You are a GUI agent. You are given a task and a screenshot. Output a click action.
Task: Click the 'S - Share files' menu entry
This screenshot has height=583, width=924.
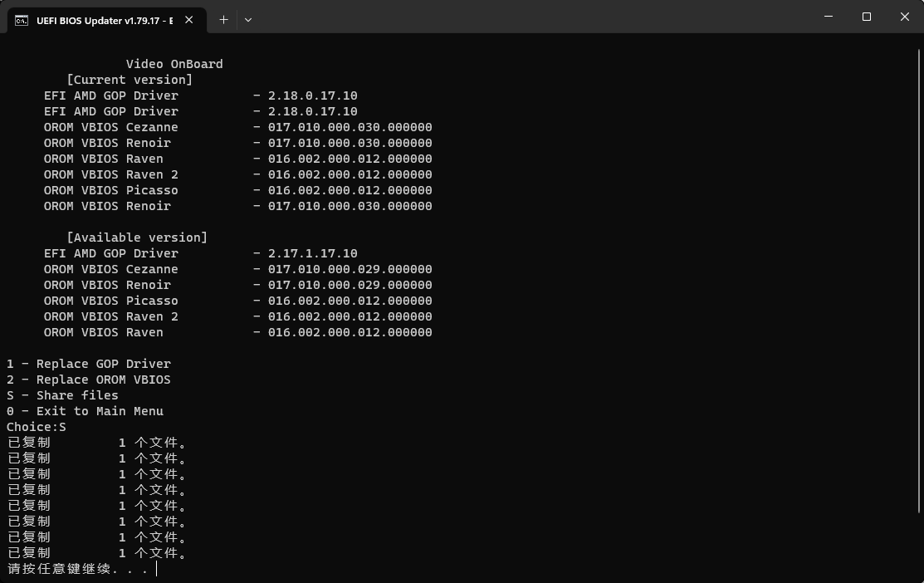(62, 394)
